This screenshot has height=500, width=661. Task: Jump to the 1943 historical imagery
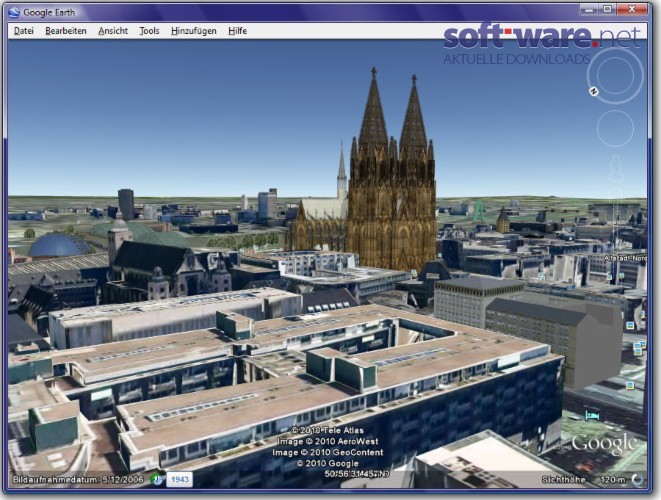coord(180,479)
